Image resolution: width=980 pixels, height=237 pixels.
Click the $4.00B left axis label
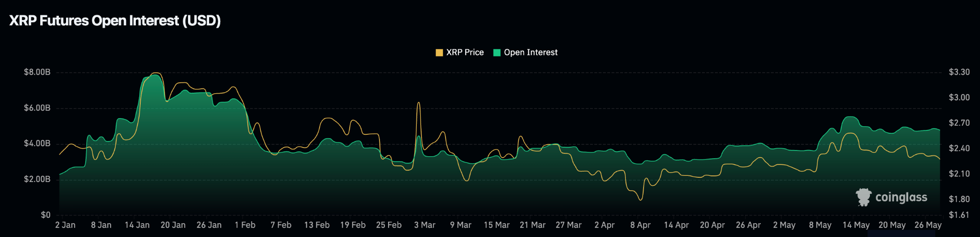[37, 143]
